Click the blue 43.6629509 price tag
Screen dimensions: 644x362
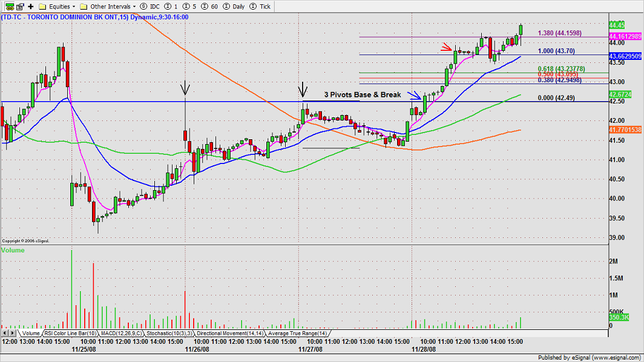coord(625,56)
